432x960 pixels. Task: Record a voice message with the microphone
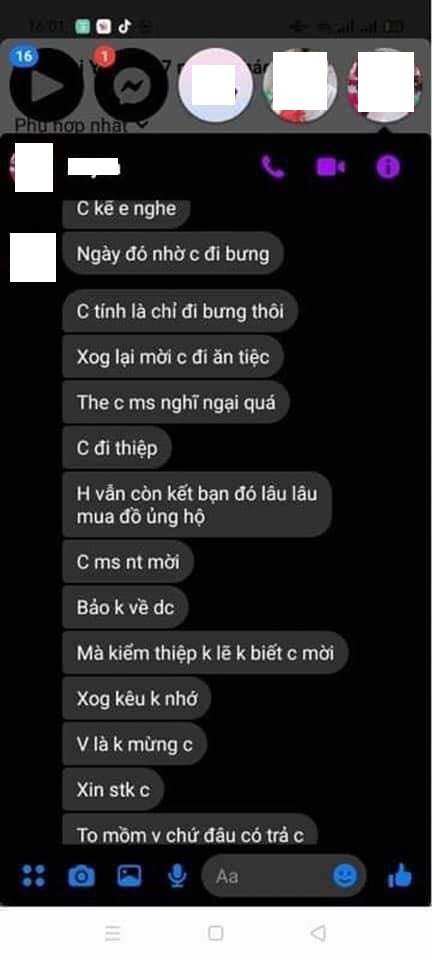(177, 876)
